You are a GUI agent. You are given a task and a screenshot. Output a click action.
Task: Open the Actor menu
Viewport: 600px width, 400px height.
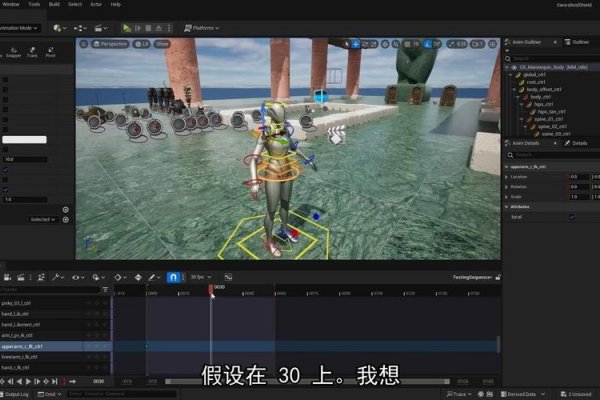96,4
